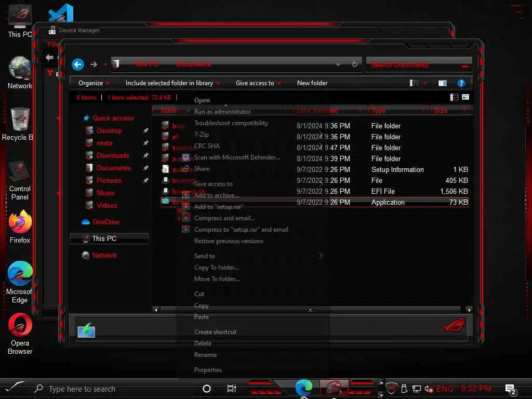Click the New folder button
This screenshot has width=532, height=399.
(x=312, y=83)
